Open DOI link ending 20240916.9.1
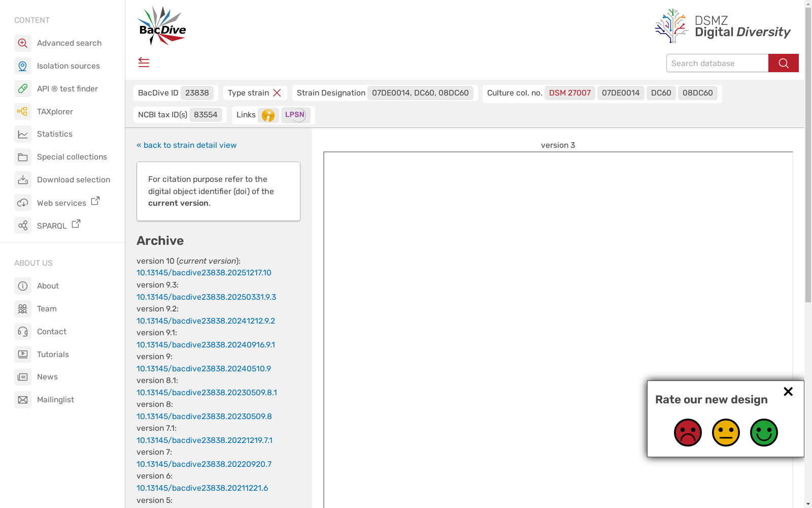The width and height of the screenshot is (812, 508). point(206,345)
